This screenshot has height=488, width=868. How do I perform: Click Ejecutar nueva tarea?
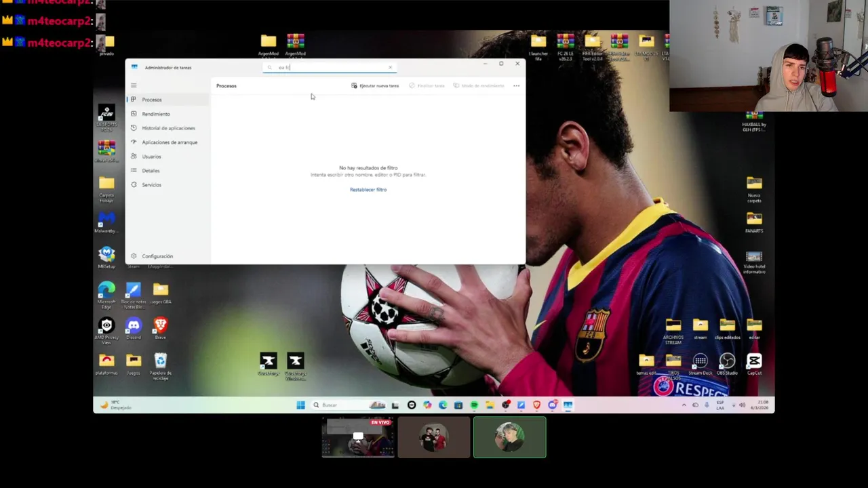coord(375,85)
